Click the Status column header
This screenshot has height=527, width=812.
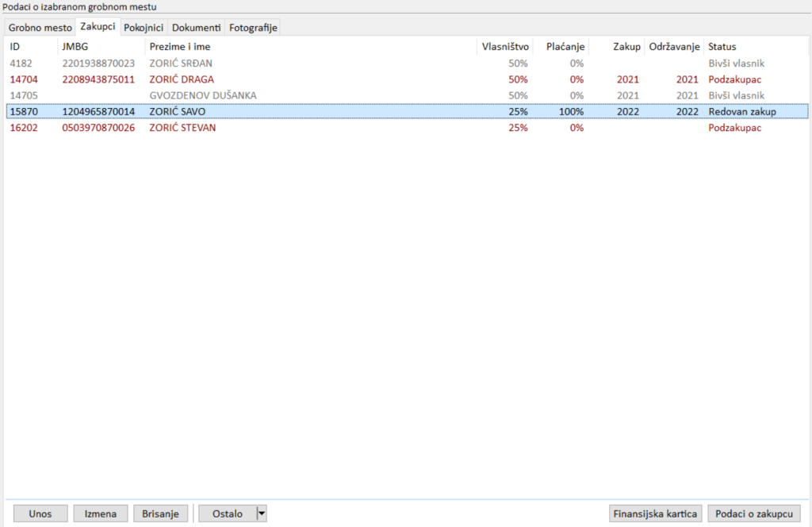722,47
